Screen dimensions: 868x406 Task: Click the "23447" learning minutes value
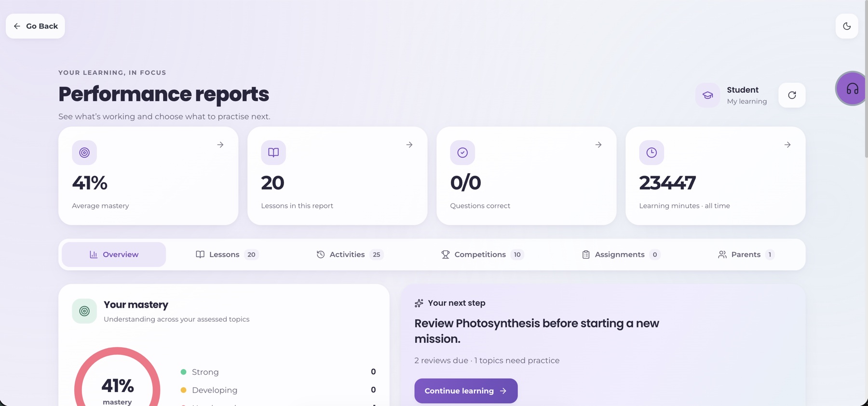pos(667,183)
